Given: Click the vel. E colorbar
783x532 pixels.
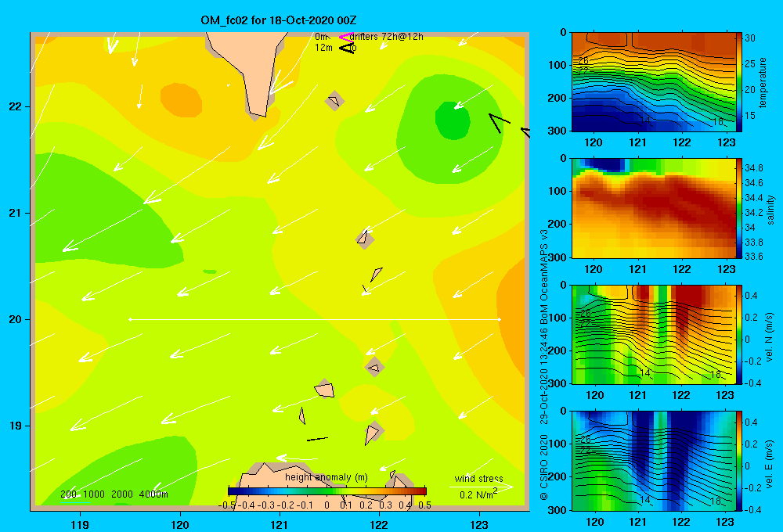Looking at the screenshot, I should [740, 461].
